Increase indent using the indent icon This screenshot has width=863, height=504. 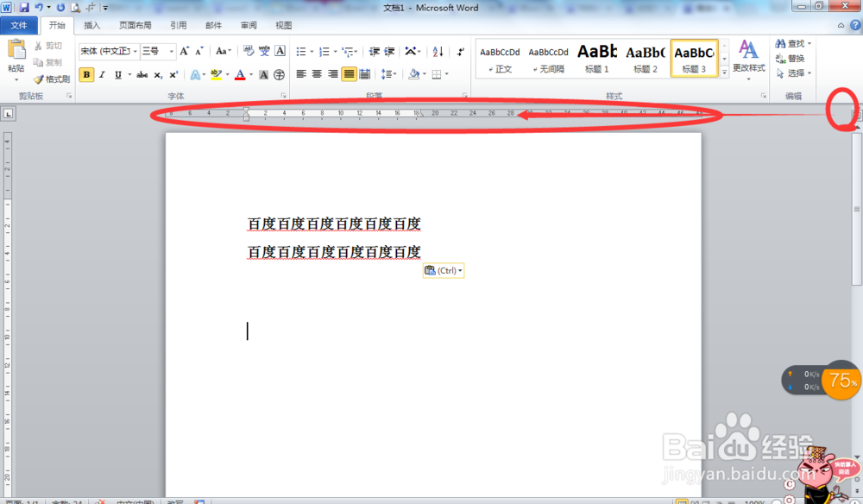(x=390, y=51)
